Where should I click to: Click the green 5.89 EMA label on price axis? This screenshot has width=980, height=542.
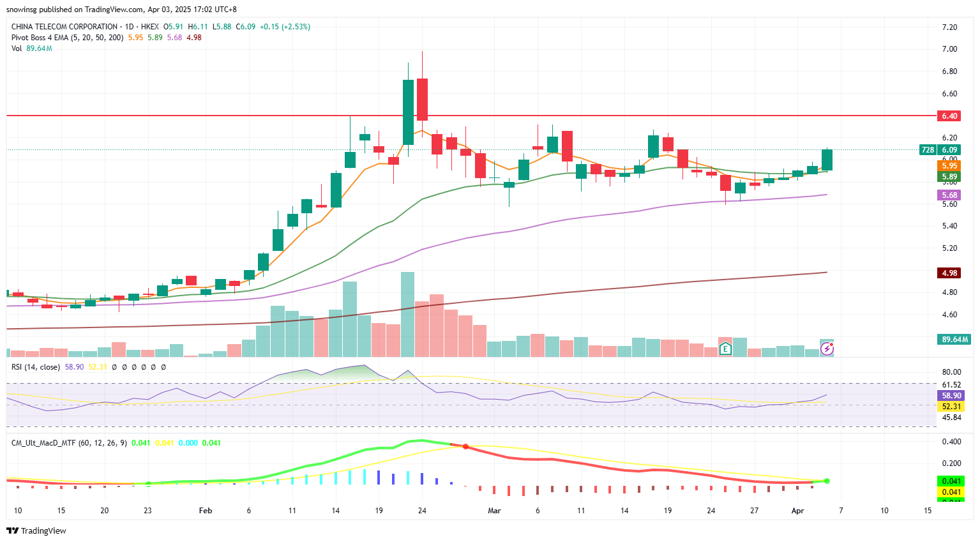(949, 177)
